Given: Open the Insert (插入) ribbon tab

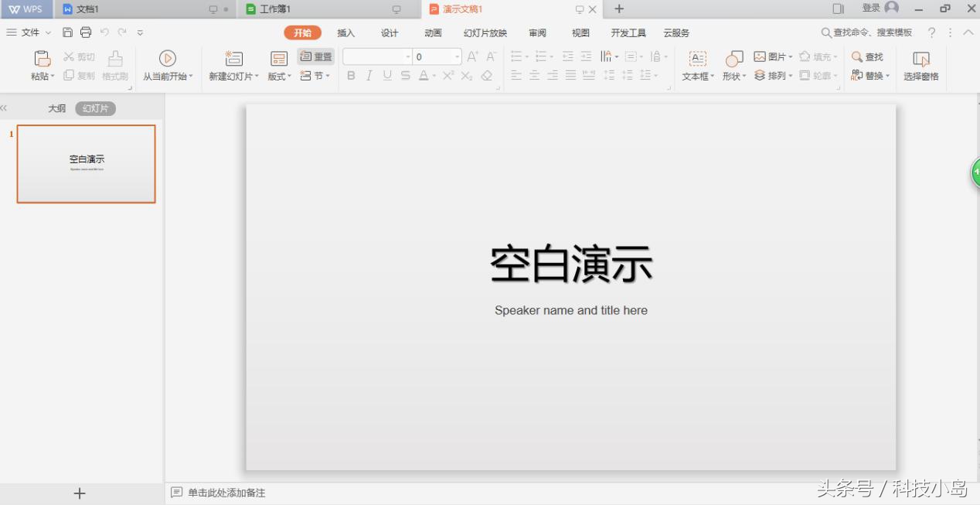Looking at the screenshot, I should 345,33.
